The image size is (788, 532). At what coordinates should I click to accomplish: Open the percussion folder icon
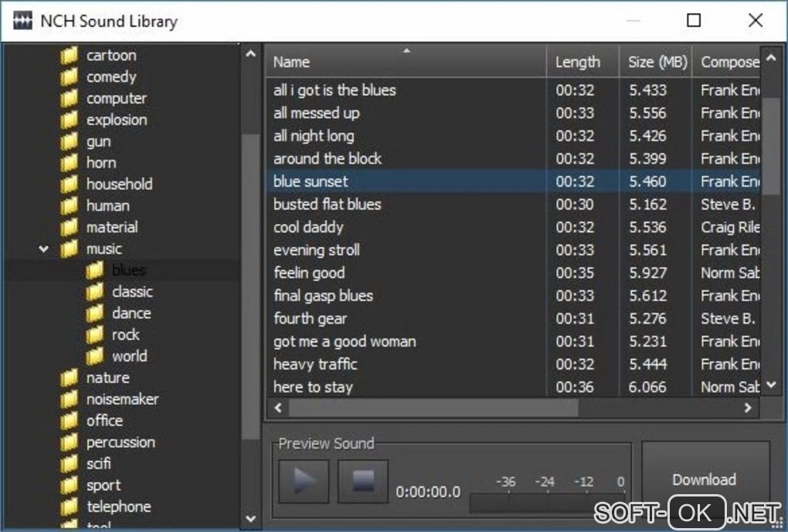point(70,442)
